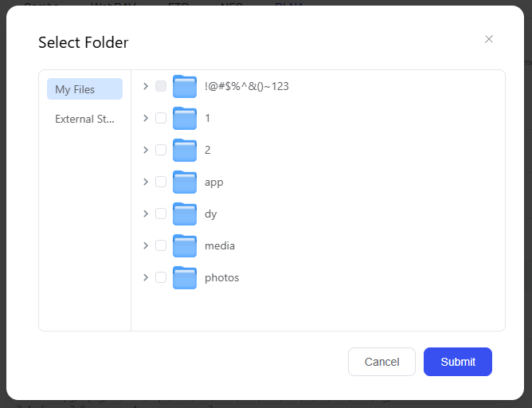Close the Select Folder dialog
532x408 pixels.
click(x=489, y=39)
